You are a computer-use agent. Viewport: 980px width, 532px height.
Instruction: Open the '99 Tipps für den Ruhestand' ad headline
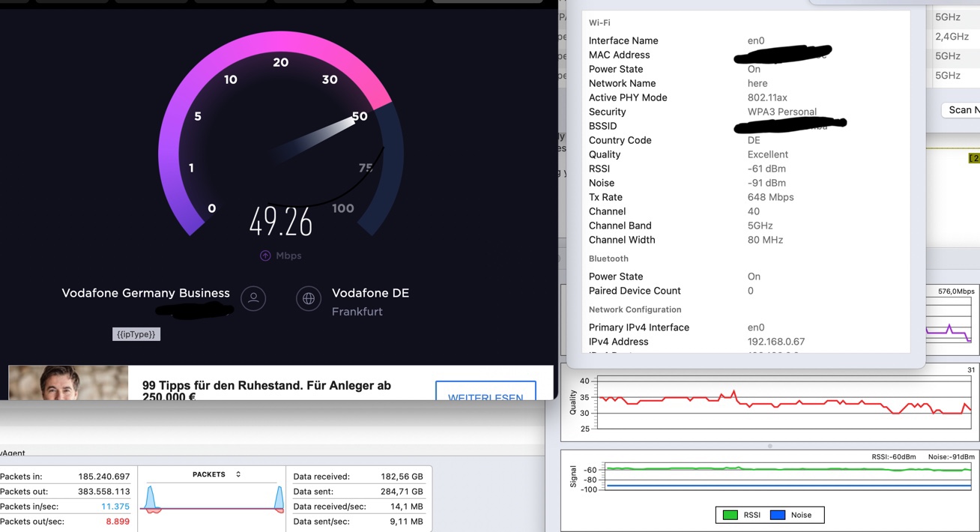[x=267, y=390]
